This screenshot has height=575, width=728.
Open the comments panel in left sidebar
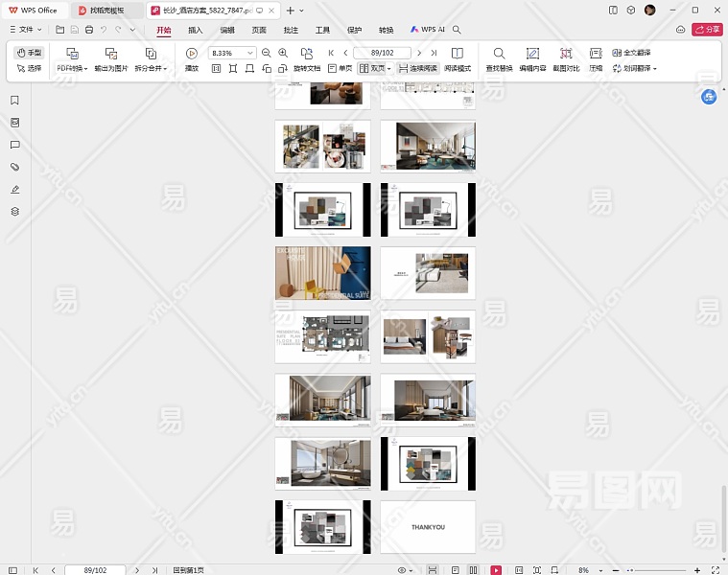point(14,145)
